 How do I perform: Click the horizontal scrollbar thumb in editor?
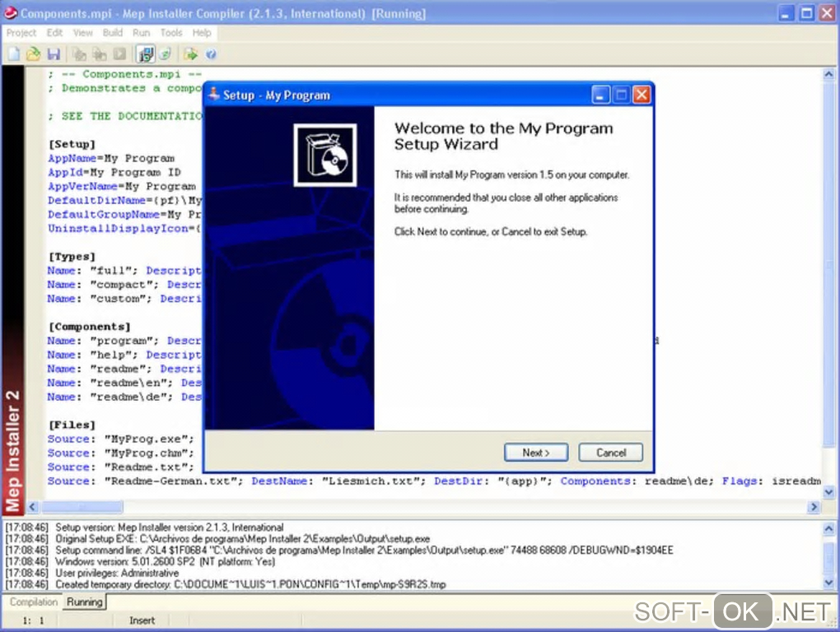coord(82,506)
